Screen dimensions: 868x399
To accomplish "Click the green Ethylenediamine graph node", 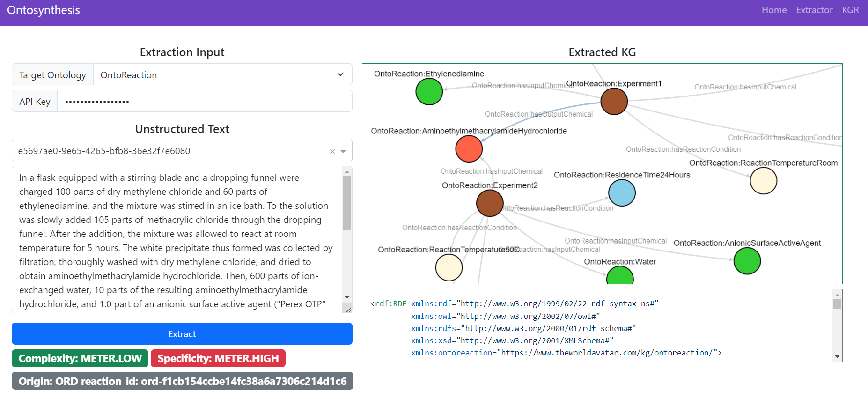I will point(429,92).
